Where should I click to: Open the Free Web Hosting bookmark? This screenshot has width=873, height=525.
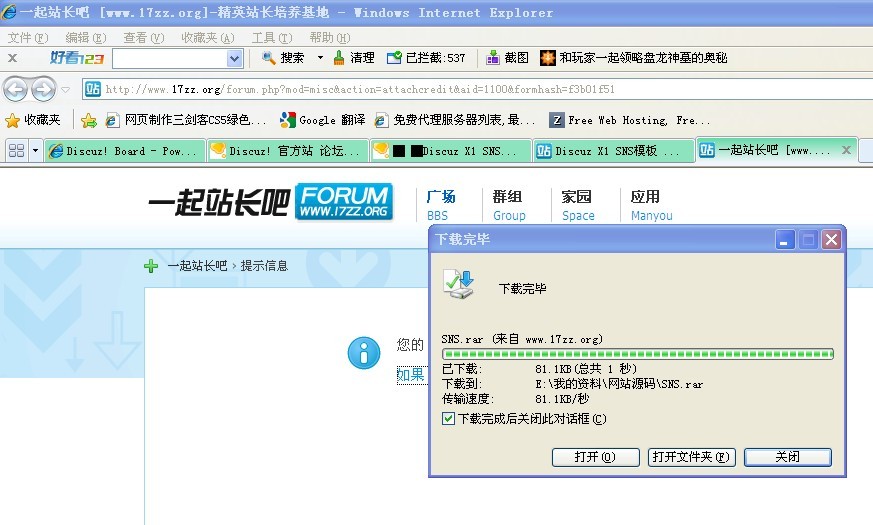tap(630, 120)
